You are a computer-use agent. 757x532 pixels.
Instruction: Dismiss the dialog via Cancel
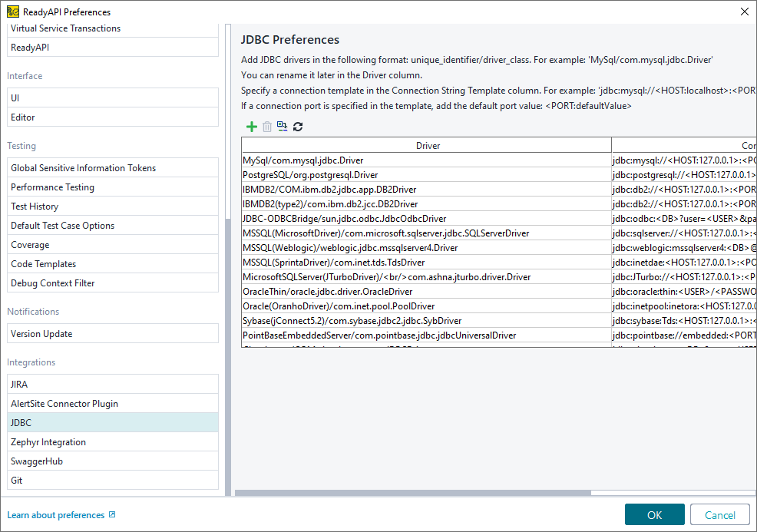pos(719,514)
